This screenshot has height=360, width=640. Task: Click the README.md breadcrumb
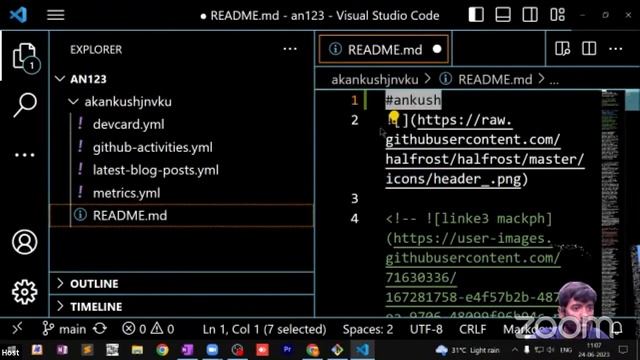495,79
